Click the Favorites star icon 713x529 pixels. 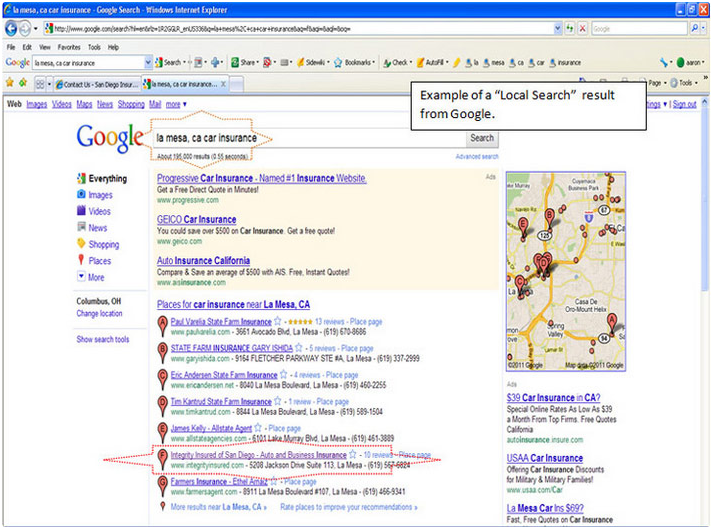pos(10,83)
